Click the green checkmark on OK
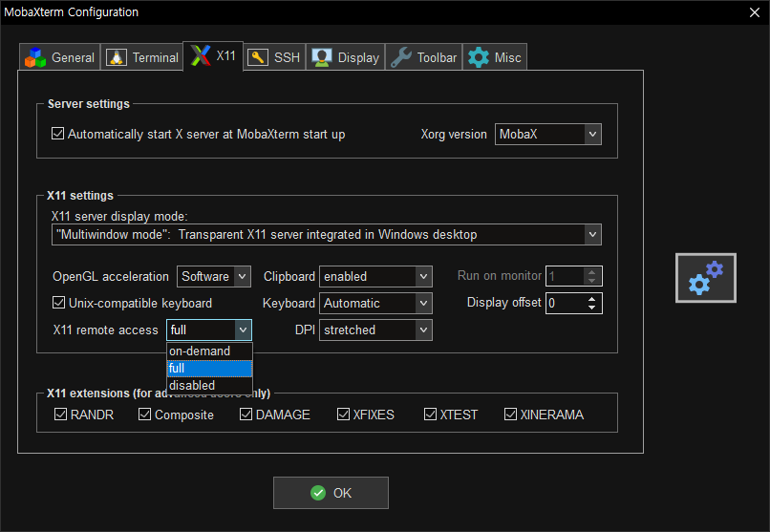This screenshot has height=532, width=770. (x=318, y=493)
